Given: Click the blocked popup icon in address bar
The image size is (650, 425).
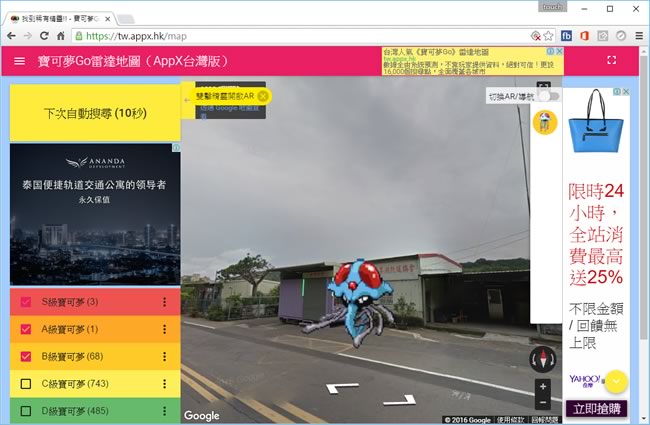Looking at the screenshot, I should [536, 36].
